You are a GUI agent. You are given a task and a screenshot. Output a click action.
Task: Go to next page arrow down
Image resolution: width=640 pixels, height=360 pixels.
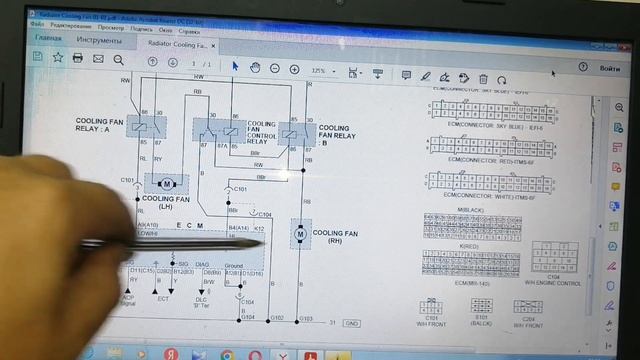pyautogui.click(x=173, y=62)
